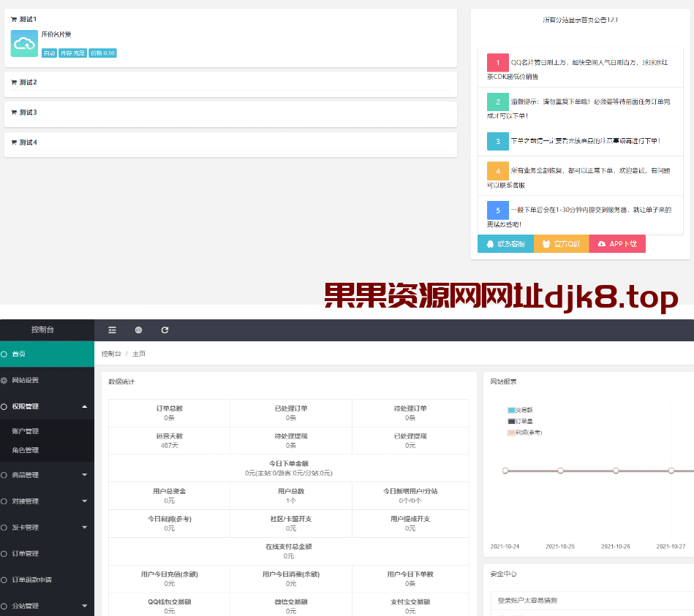The height and width of the screenshot is (616, 694).
Task: Click the QQ icon on 联系客服 button
Action: [x=491, y=243]
